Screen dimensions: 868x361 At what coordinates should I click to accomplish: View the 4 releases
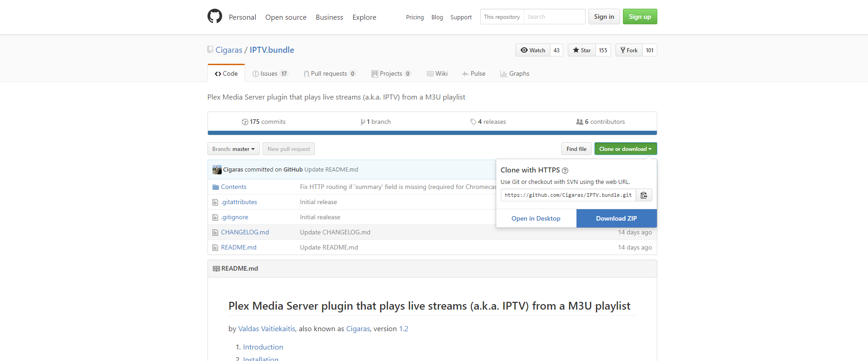pos(488,122)
